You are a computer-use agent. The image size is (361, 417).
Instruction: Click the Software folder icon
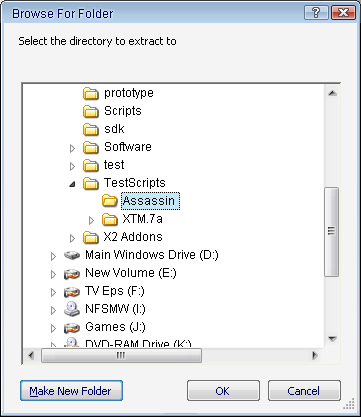[x=91, y=148]
